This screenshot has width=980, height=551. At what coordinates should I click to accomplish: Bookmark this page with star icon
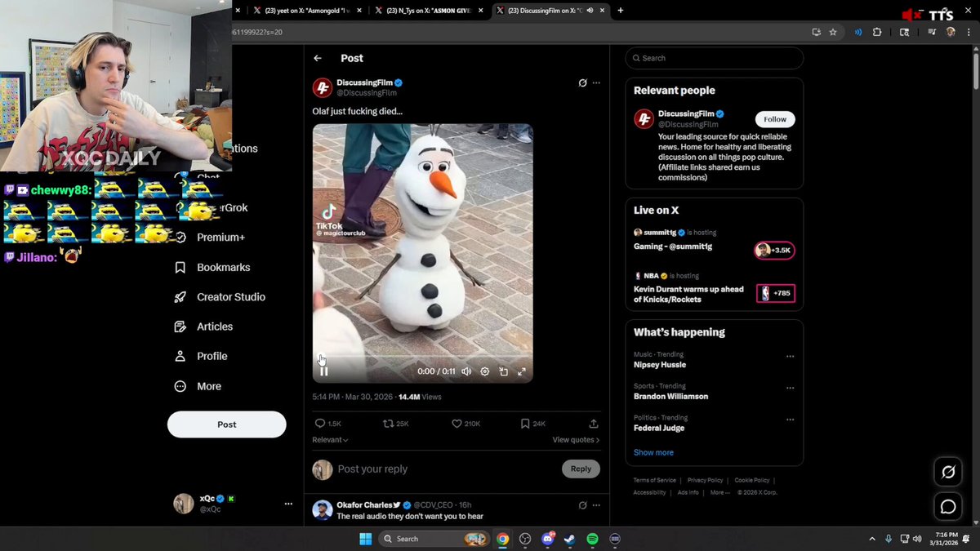(x=833, y=32)
